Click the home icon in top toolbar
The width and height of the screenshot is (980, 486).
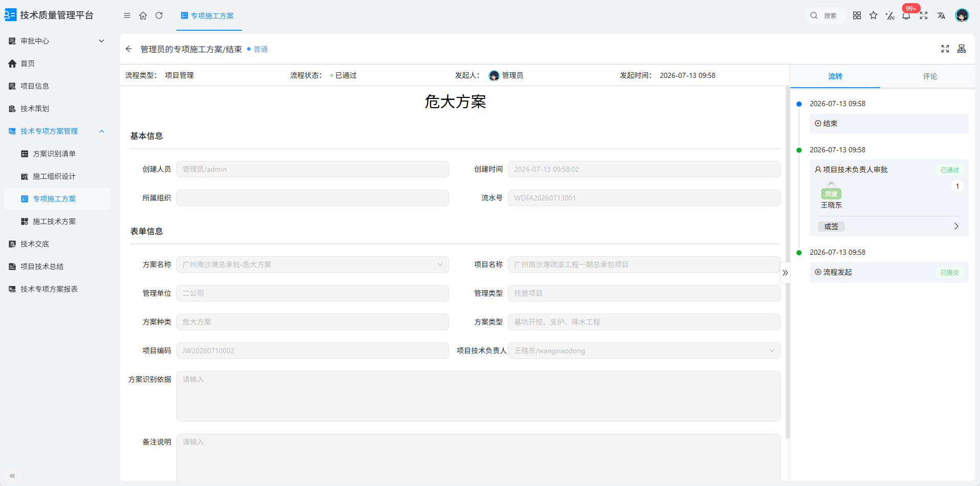coord(143,16)
